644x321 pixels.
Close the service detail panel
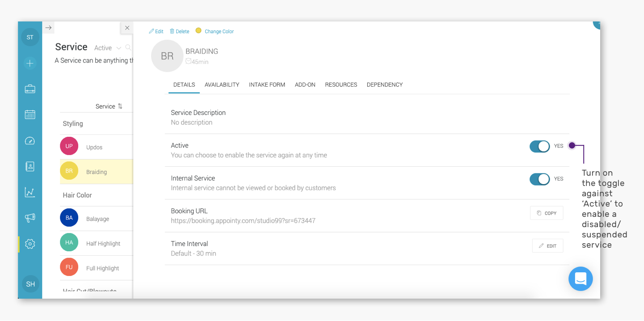coord(127,28)
